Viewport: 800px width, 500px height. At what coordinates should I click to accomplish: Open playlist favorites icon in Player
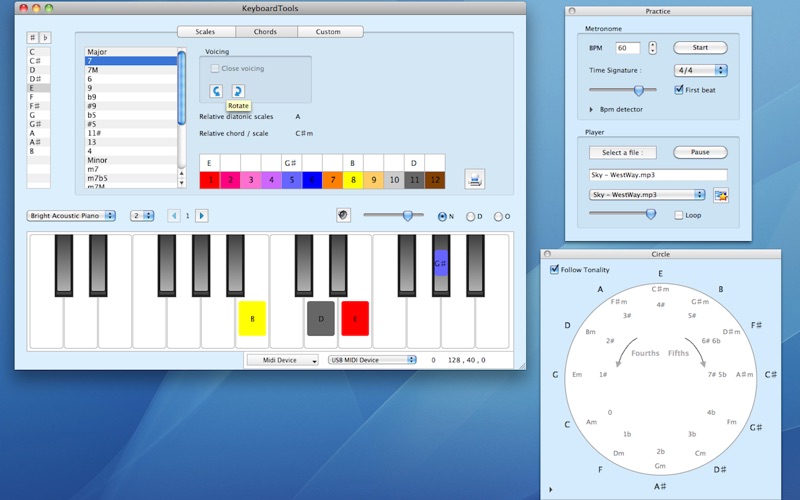[720, 195]
